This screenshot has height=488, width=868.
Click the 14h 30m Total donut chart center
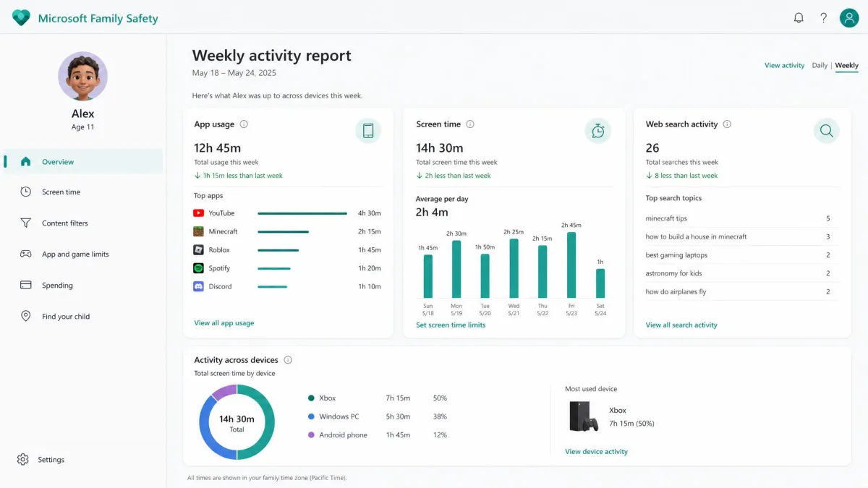coord(237,422)
